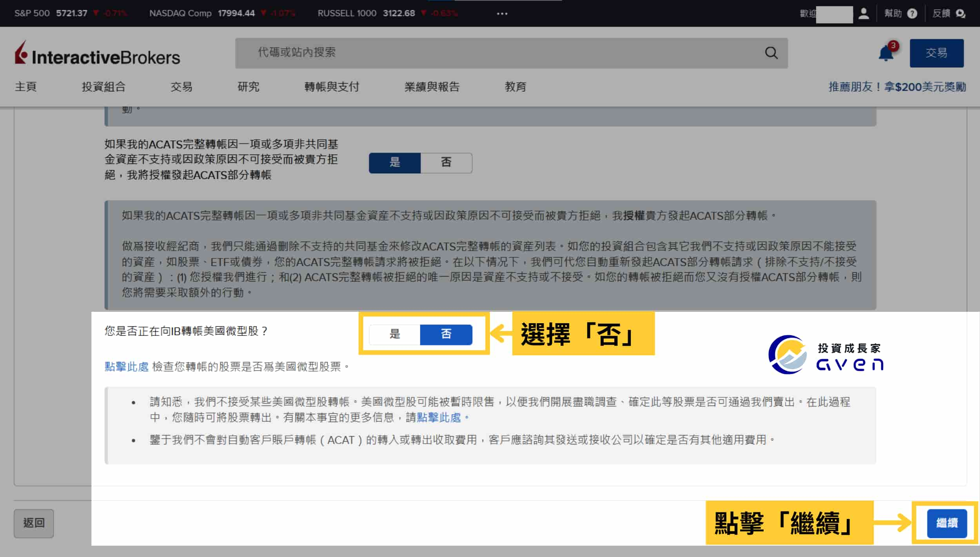Select 是 for US microcap stock transfer
This screenshot has height=557, width=980.
point(395,334)
